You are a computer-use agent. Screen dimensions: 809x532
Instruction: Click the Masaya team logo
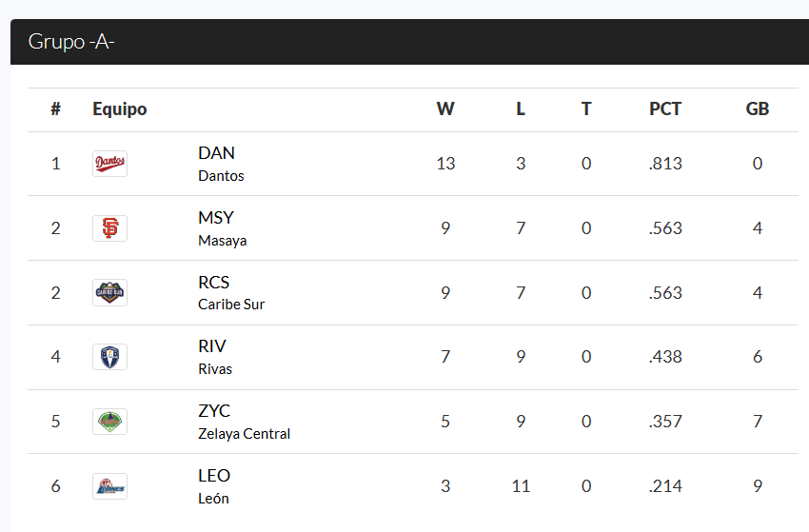tap(109, 228)
